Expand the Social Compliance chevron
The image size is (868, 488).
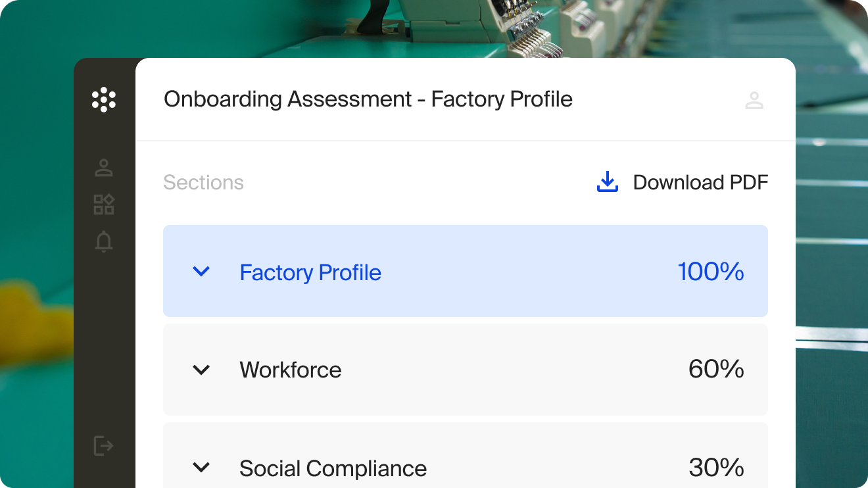(x=201, y=468)
